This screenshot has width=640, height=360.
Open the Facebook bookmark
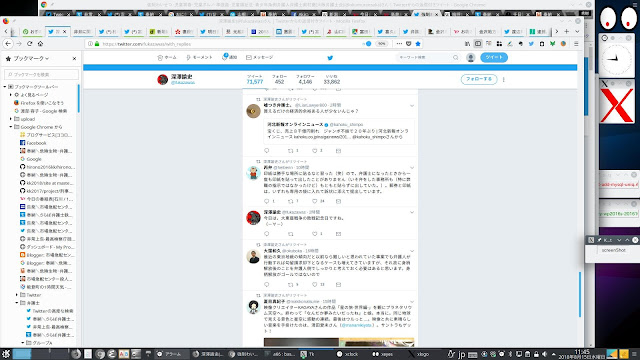pos(36,143)
